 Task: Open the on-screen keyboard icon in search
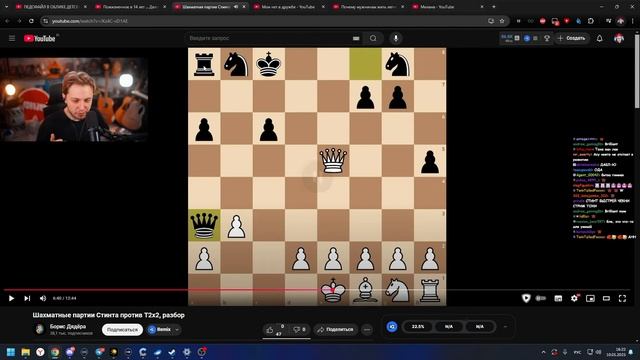pos(356,38)
